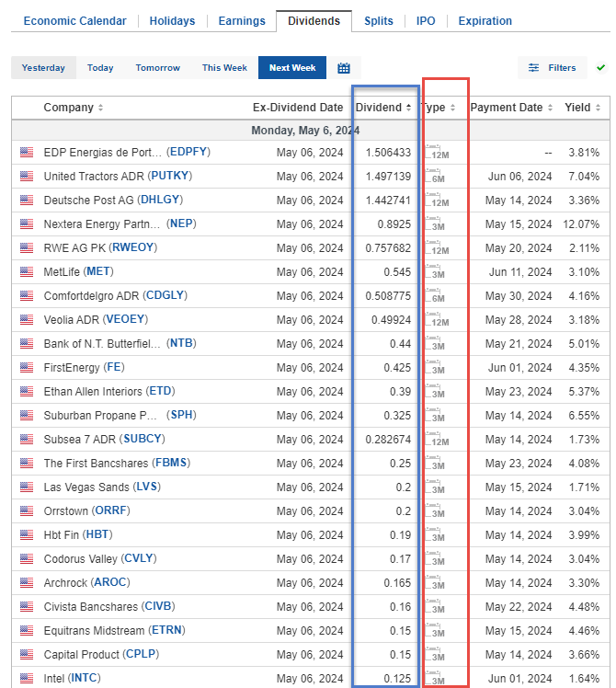616x688 pixels.
Task: Open the Expiration tab
Action: pyautogui.click(x=485, y=21)
